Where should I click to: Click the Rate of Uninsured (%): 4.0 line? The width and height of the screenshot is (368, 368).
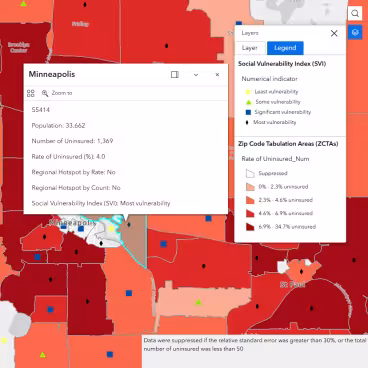68,156
